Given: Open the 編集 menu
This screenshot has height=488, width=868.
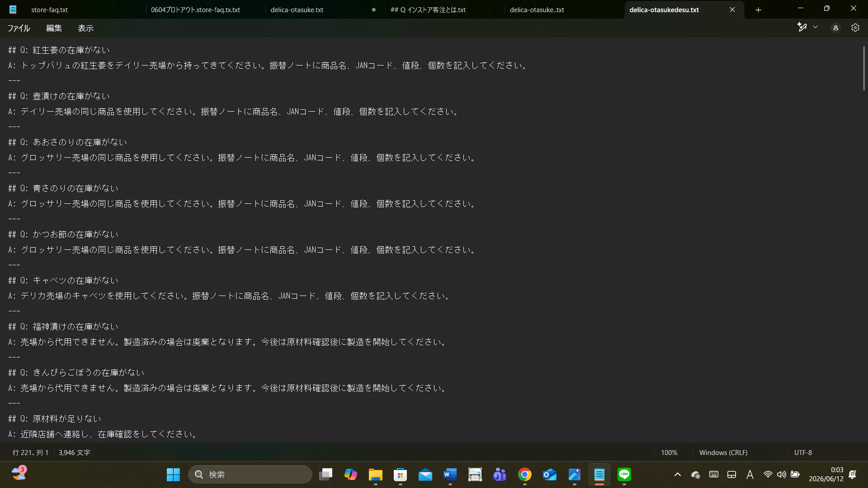Looking at the screenshot, I should 54,28.
